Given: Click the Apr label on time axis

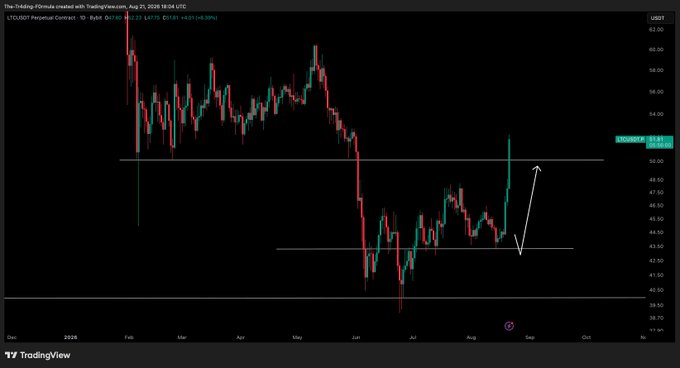Looking at the screenshot, I should [241, 337].
